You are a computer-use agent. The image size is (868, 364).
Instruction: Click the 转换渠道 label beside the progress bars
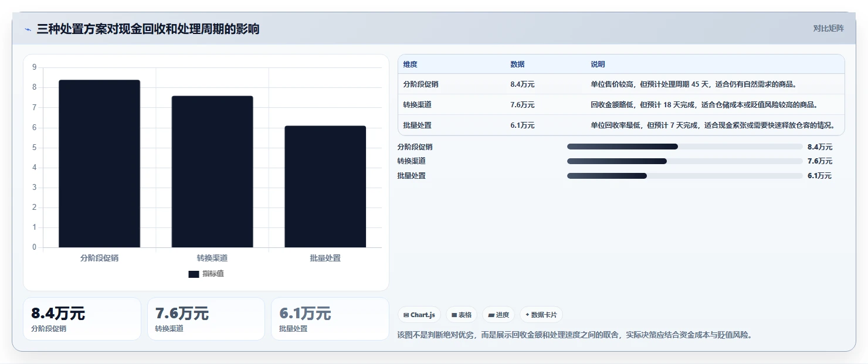click(x=411, y=161)
